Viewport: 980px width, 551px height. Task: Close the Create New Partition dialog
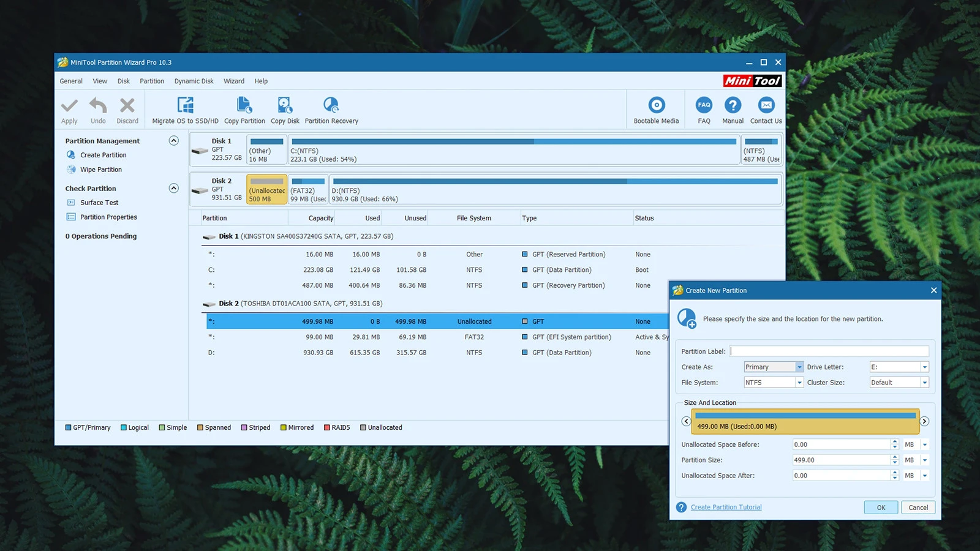pyautogui.click(x=933, y=290)
